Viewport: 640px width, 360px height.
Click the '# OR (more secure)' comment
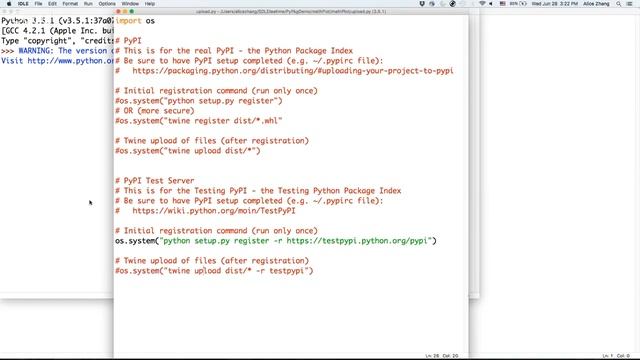click(155, 111)
